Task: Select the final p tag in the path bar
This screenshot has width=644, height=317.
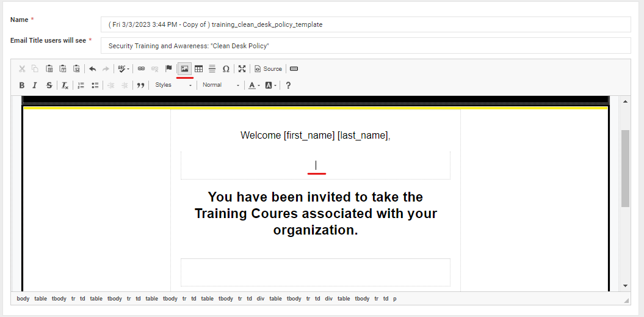Action: click(394, 299)
